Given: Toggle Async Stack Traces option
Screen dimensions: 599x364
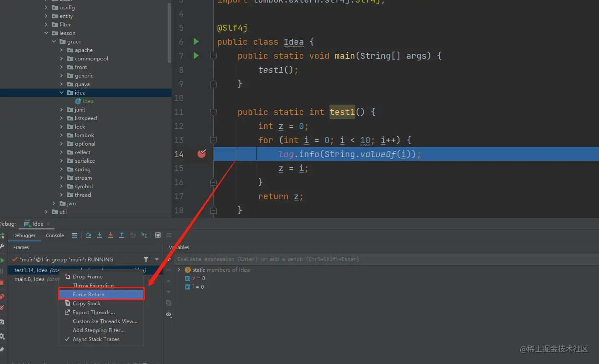Looking at the screenshot, I should point(96,339).
